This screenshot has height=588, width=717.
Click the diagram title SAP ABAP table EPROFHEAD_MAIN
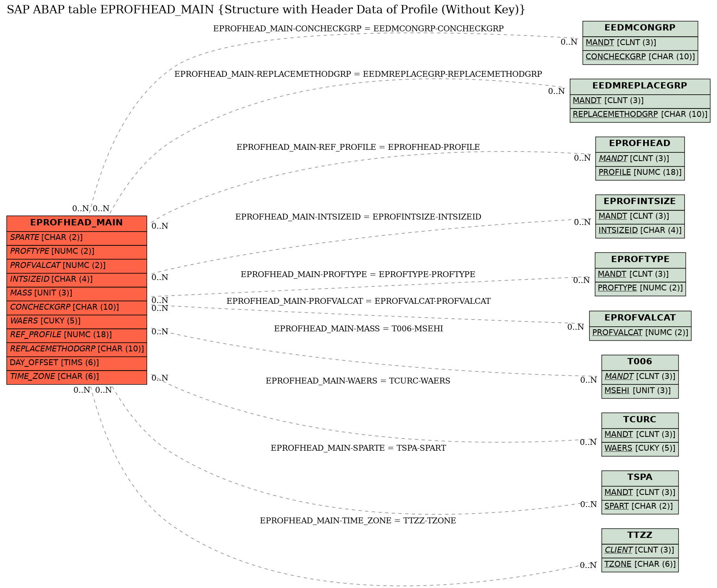(266, 10)
